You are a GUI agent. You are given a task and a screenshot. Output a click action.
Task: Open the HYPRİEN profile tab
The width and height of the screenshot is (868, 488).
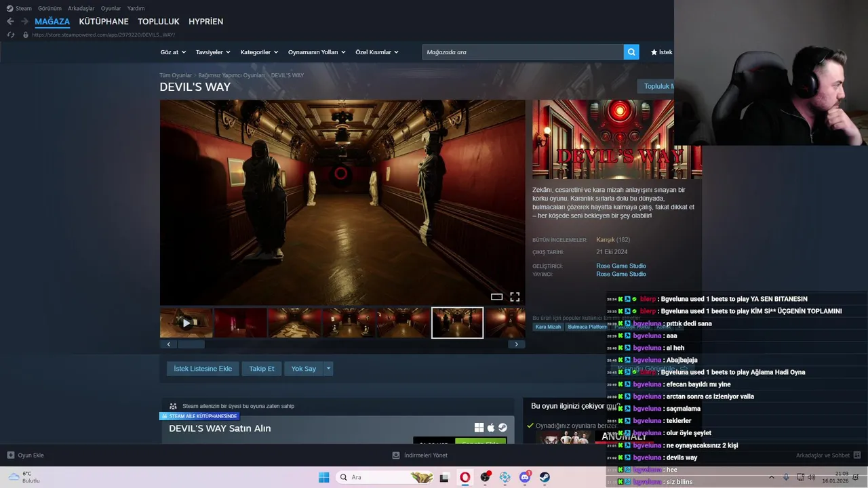coord(205,22)
